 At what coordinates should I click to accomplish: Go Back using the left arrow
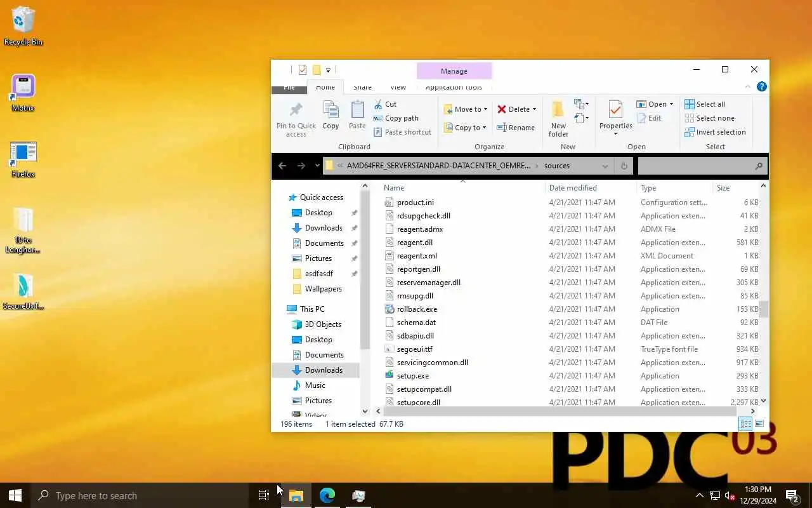[x=282, y=166]
